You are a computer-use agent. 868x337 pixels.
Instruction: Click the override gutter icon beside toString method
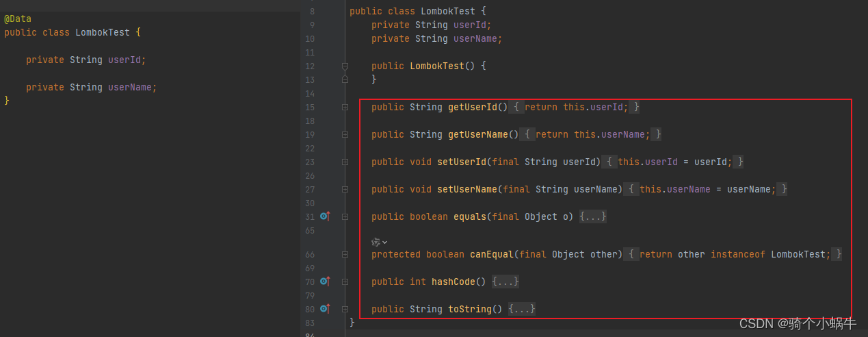[325, 309]
